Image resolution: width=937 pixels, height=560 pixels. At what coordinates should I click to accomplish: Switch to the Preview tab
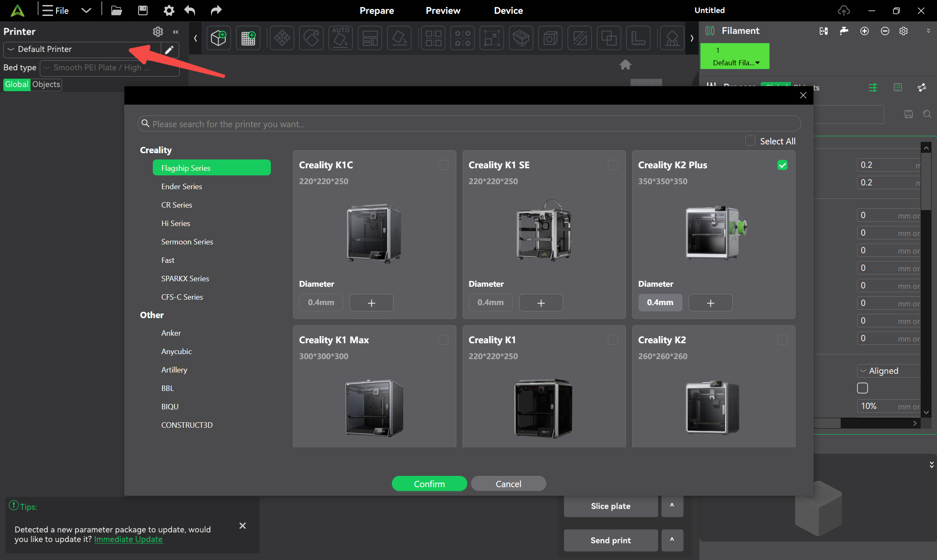[x=443, y=10]
